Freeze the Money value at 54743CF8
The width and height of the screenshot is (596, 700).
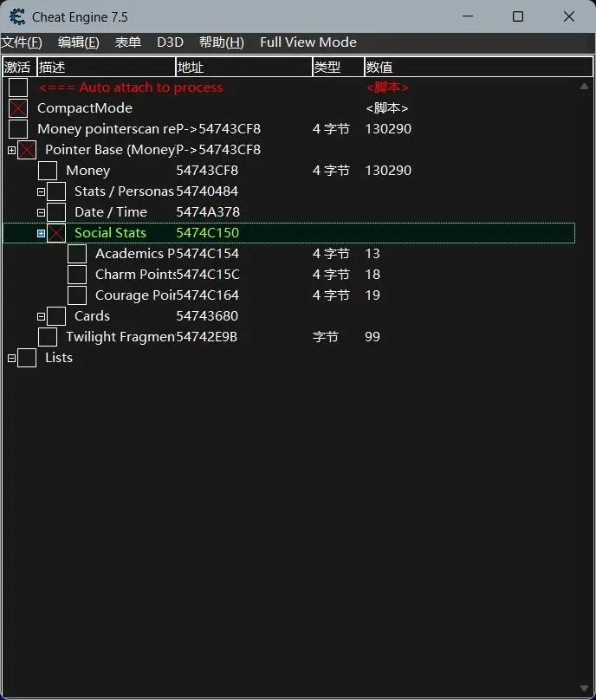click(48, 171)
